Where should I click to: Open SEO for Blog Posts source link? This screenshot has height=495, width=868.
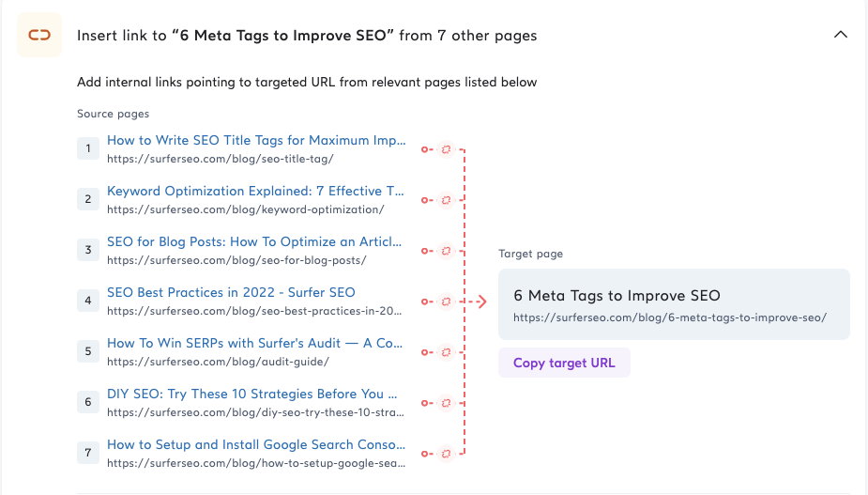(254, 241)
